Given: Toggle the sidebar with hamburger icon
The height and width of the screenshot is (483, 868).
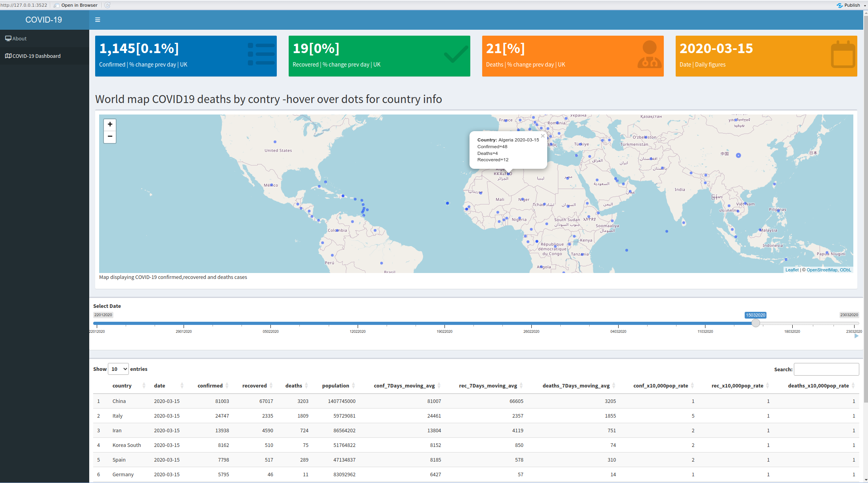Looking at the screenshot, I should pos(98,20).
